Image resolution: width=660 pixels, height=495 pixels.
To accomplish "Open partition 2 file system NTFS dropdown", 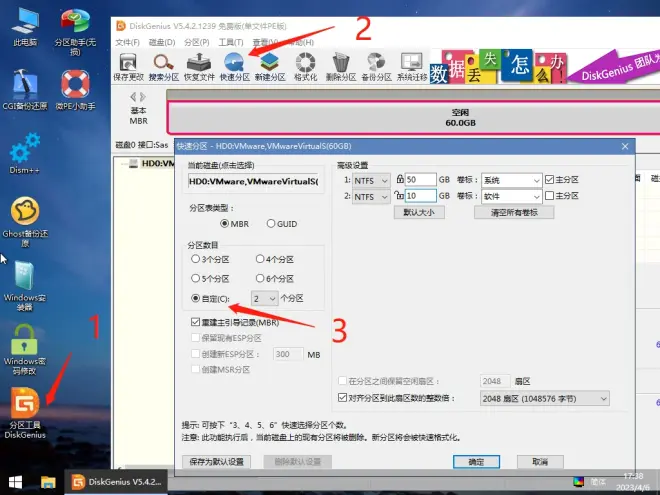I will (x=371, y=197).
